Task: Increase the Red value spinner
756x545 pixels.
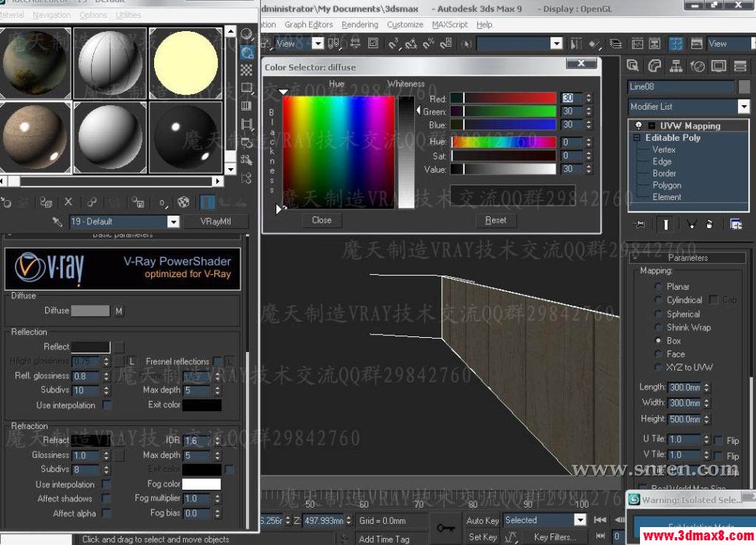Action: coord(589,96)
